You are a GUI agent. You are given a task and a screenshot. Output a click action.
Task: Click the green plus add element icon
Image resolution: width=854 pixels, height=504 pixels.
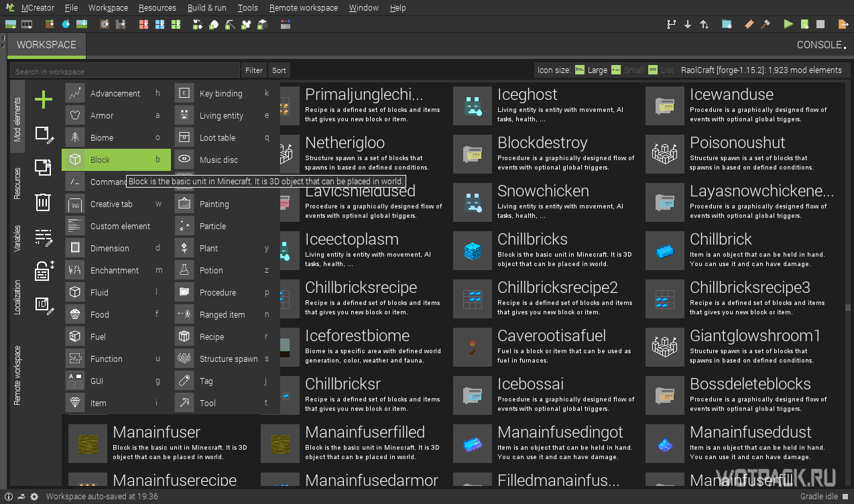(44, 100)
